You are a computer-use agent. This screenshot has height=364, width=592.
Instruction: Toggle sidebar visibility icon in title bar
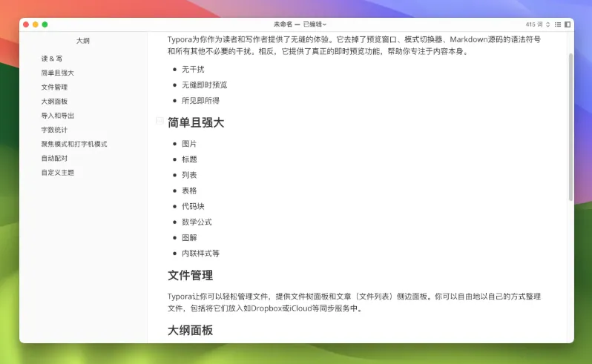[568, 24]
